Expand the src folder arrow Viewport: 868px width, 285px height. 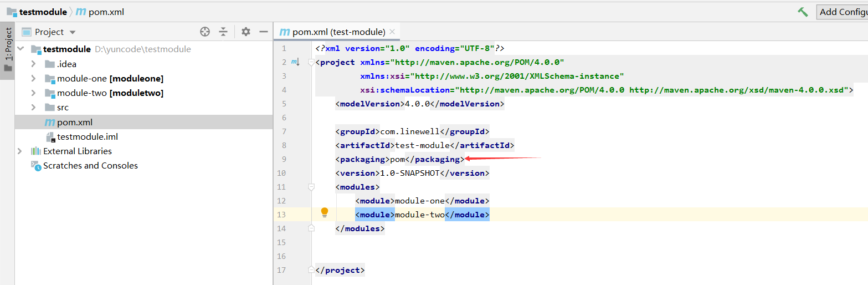(x=33, y=107)
